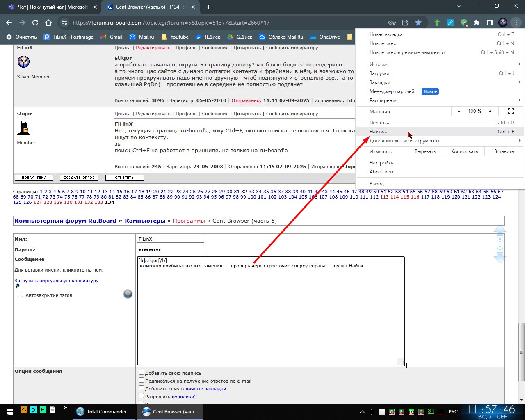525x420 pixels.
Task: Toggle the browser side panel icon
Action: click(490, 23)
